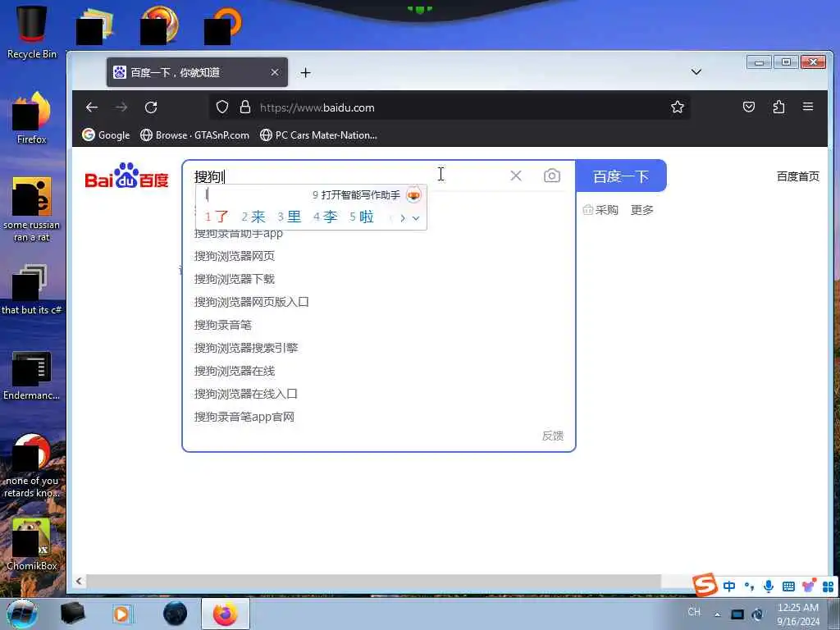Toggle punctuation mode on Sogou bar
Viewport: 840px width, 630px height.
749,586
